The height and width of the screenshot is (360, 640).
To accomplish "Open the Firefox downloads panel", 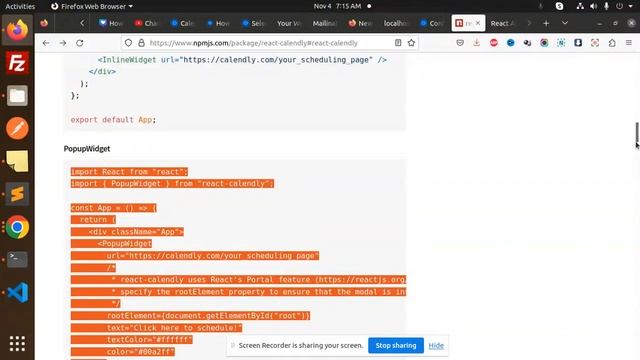I will (x=477, y=43).
